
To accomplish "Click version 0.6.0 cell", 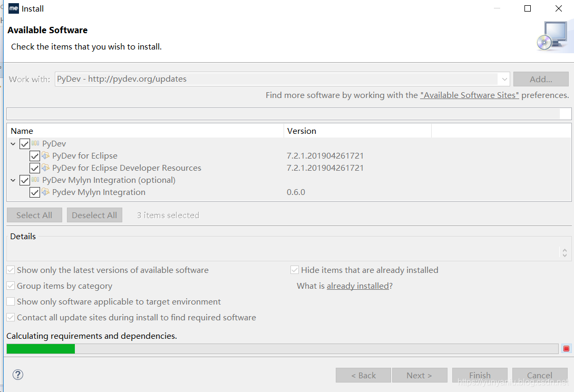I will pyautogui.click(x=296, y=192).
